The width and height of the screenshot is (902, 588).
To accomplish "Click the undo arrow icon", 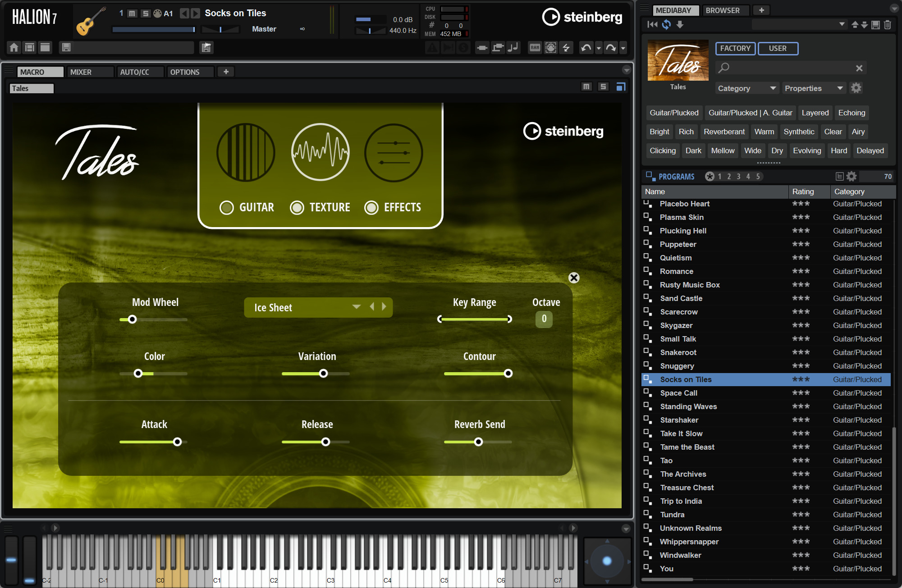I will (586, 48).
